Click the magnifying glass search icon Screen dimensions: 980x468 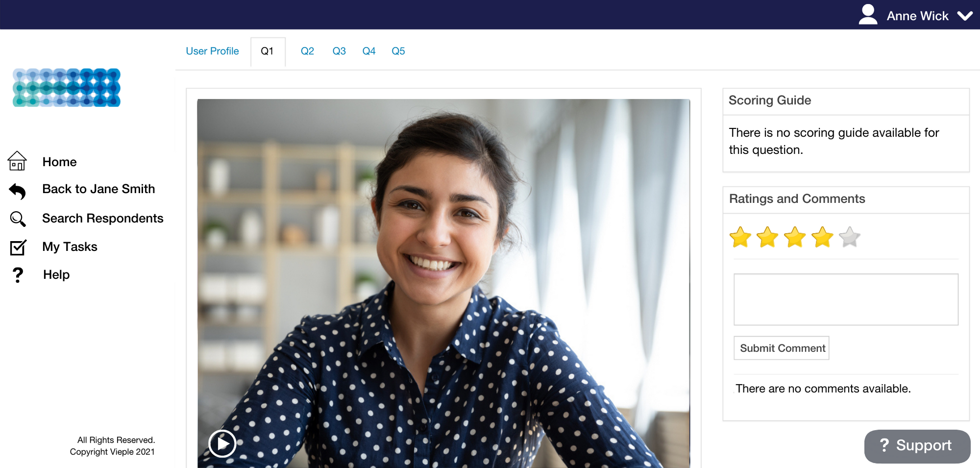[18, 219]
